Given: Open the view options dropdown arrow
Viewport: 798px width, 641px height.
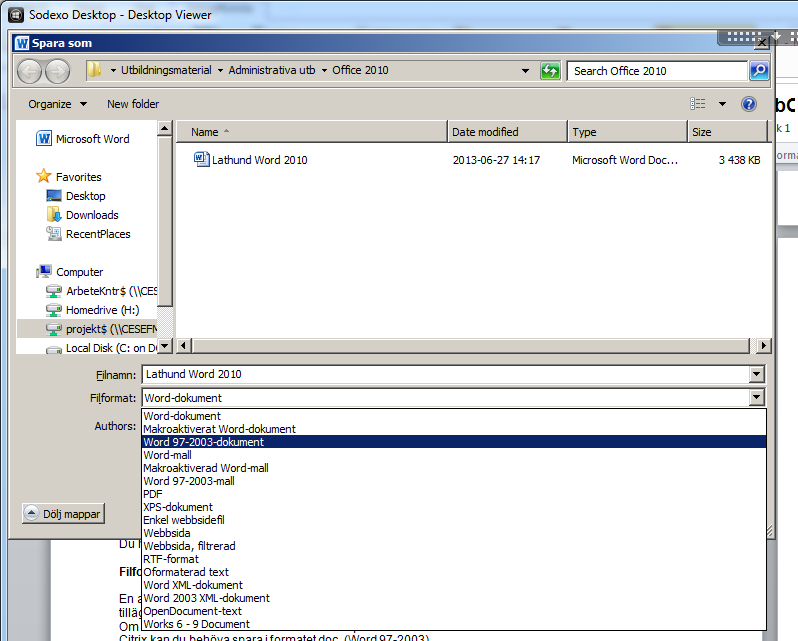Looking at the screenshot, I should pos(722,104).
